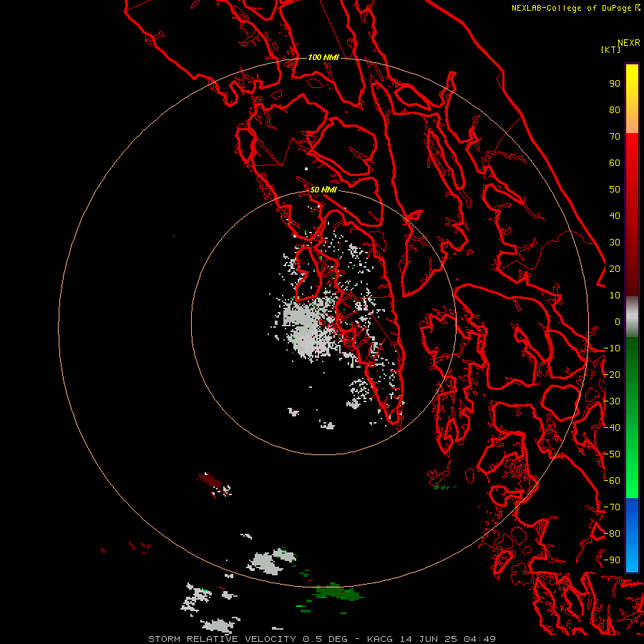The image size is (644, 644).
Task: Pick the gray near-zero segment of the color bar
Action: coord(632,316)
